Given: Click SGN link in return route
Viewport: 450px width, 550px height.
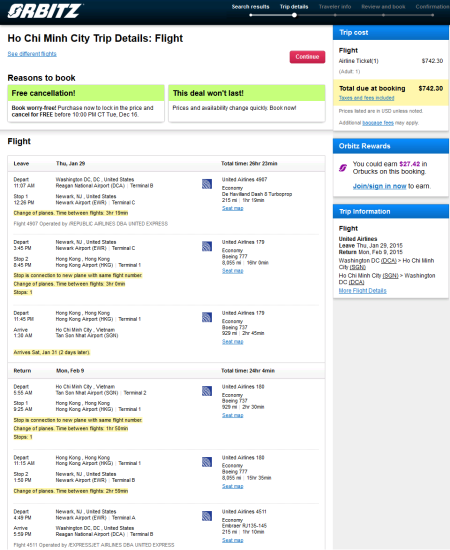Looking at the screenshot, I should (390, 276).
